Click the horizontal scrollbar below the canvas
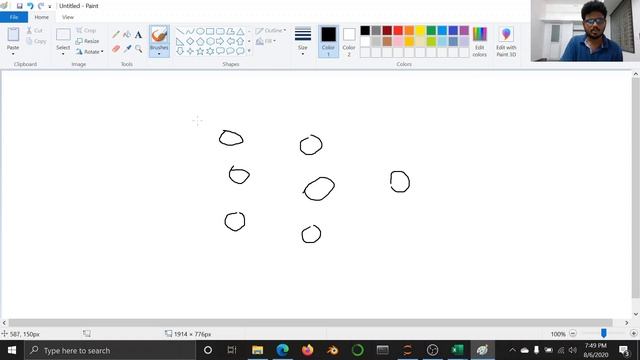640x360 pixels. pyautogui.click(x=310, y=322)
